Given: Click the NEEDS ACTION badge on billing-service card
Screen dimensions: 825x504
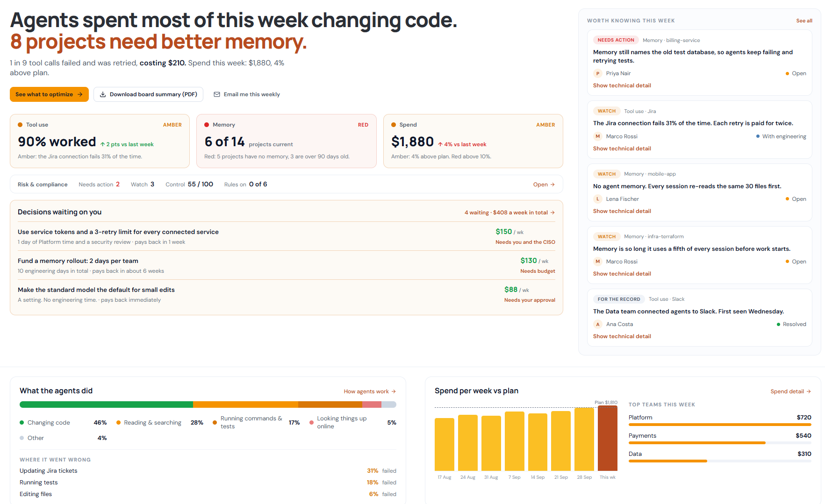Looking at the screenshot, I should point(616,40).
